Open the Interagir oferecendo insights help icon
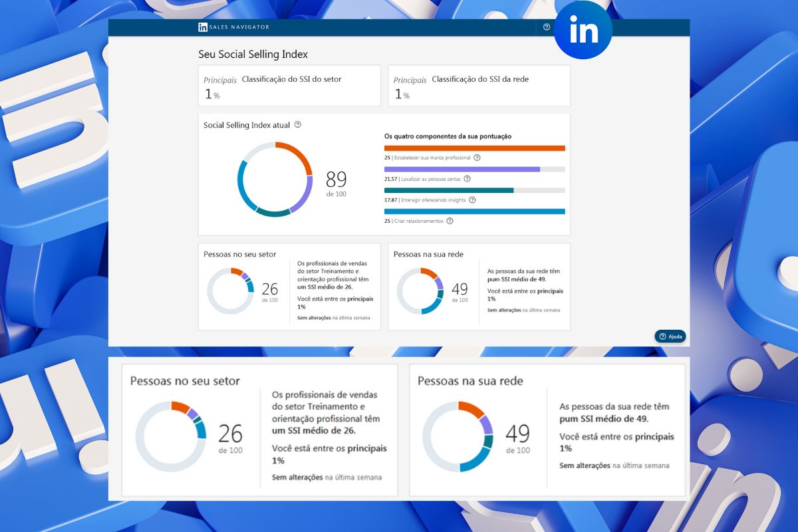 (x=472, y=200)
